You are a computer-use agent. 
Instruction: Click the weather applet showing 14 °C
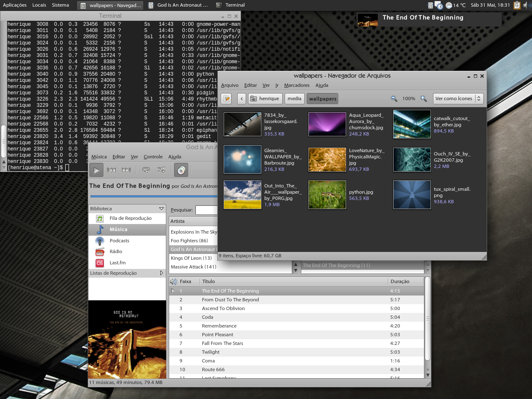coord(456,5)
